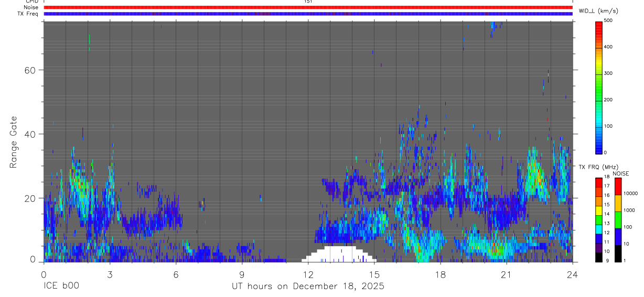This screenshot has height=297, width=644.
Task: Click the 'TX Freq' label text
Action: (28, 14)
